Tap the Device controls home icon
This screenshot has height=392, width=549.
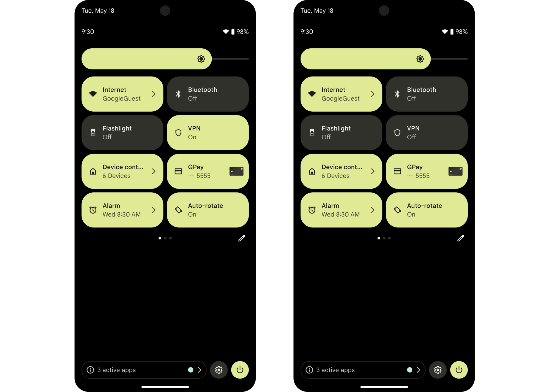tap(93, 171)
